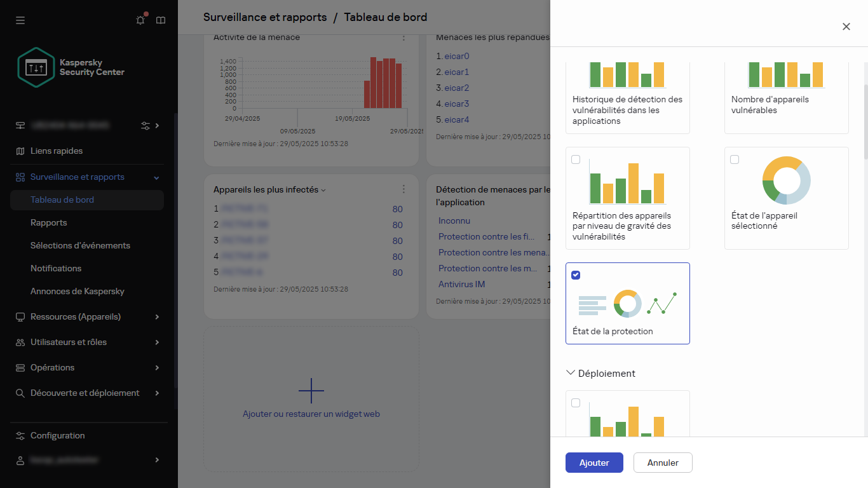Open the eicar0 threat link

[456, 56]
